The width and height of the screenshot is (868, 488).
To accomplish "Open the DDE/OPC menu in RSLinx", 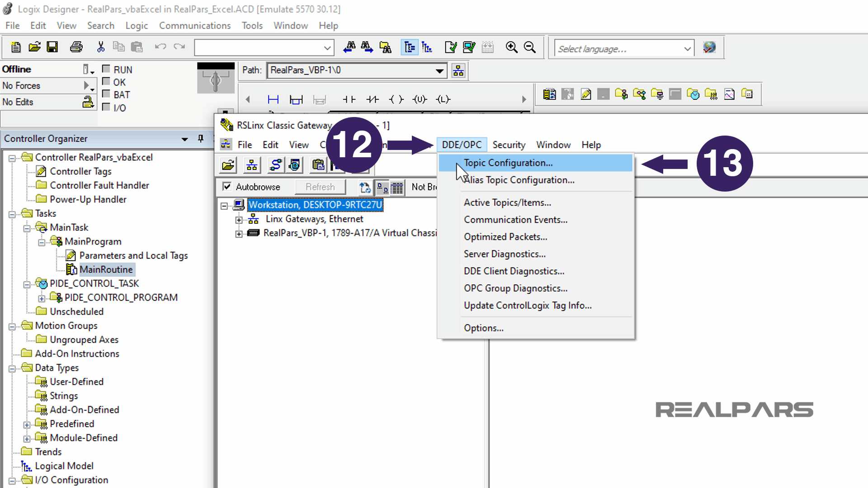I will [x=462, y=145].
